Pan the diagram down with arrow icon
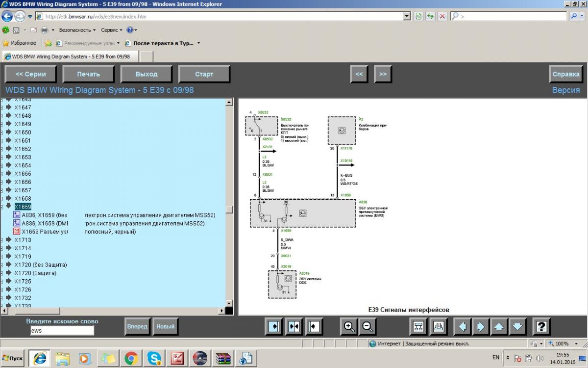Viewport: 588px width, 368px height. click(517, 326)
